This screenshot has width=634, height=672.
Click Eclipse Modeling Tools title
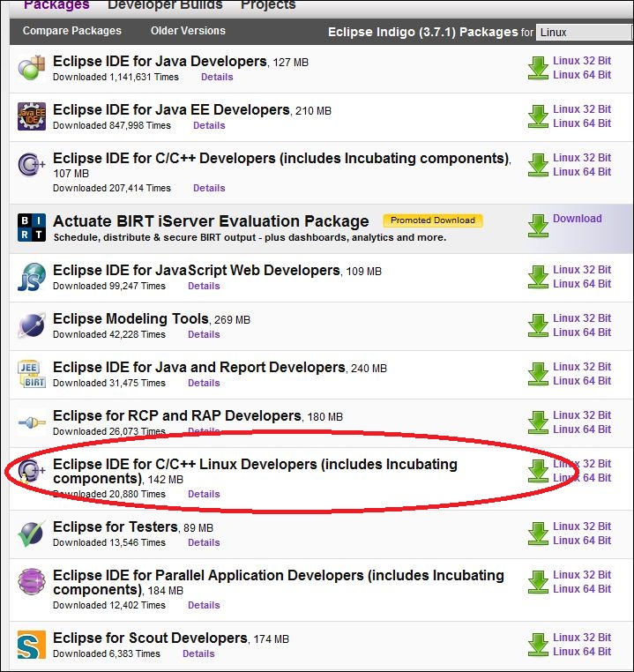(131, 319)
